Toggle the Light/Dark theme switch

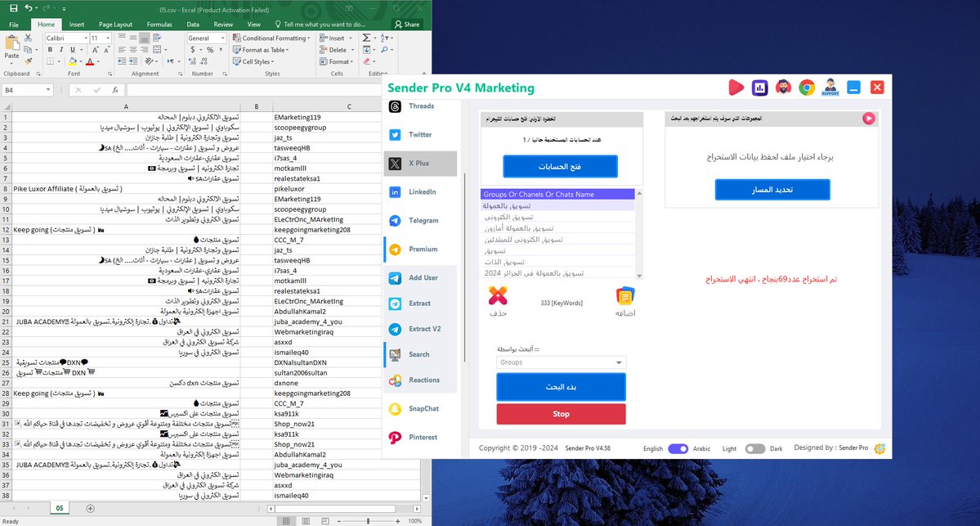755,448
